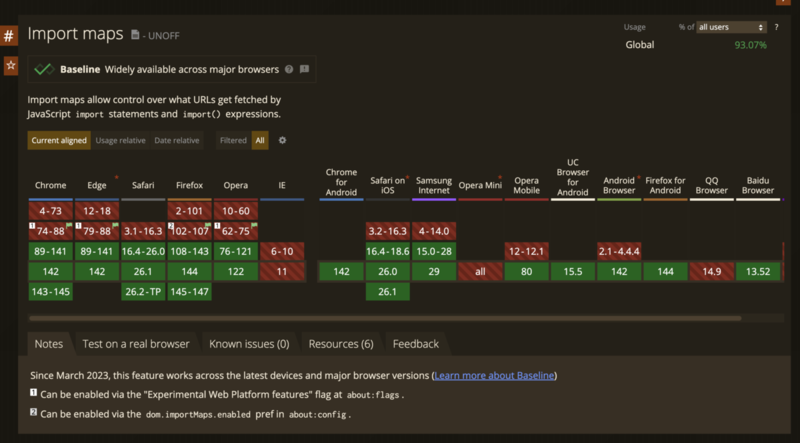Open the Feedback tab

[415, 344]
